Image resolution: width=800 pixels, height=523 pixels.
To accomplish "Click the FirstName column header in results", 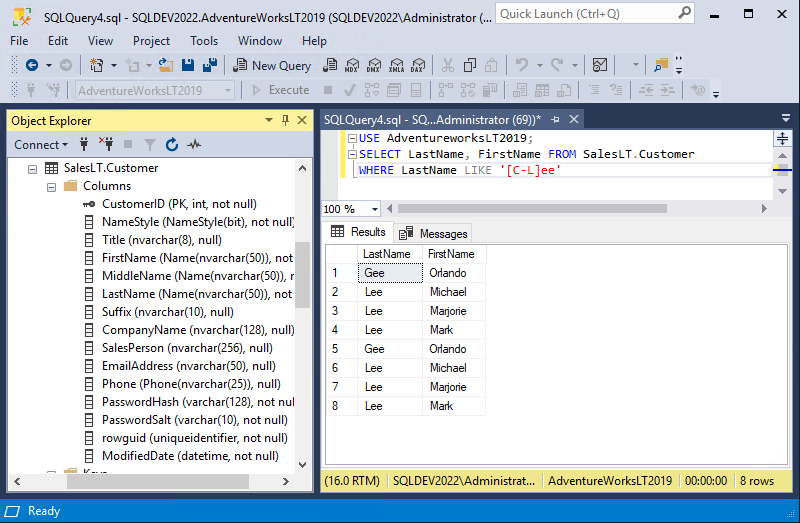I will click(454, 254).
